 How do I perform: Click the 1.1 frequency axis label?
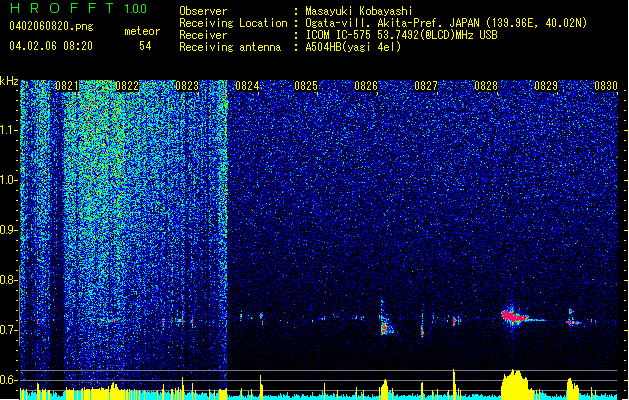pyautogui.click(x=9, y=130)
